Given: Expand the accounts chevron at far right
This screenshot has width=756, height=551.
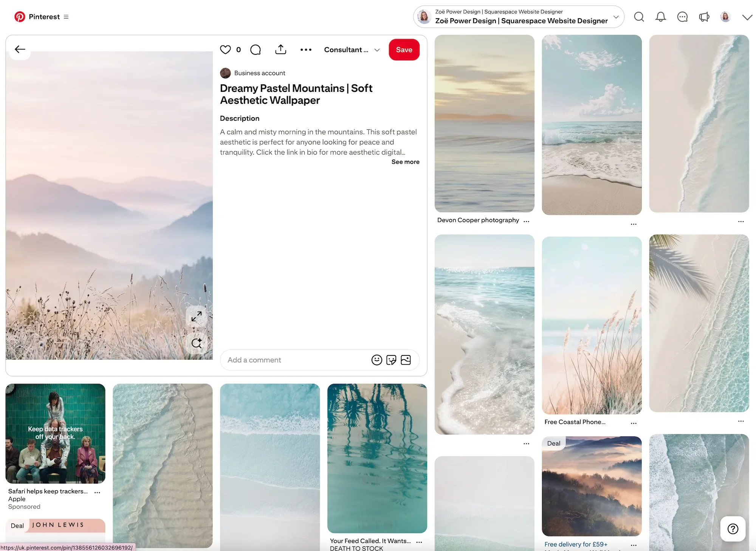Looking at the screenshot, I should pyautogui.click(x=747, y=17).
